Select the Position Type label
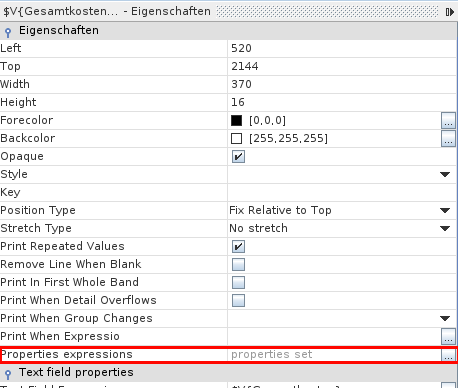Screen dimensions: 458x388 coord(38,210)
